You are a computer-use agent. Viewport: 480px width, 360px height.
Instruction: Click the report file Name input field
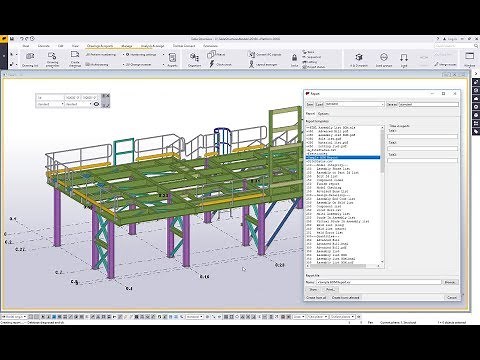tap(378, 282)
